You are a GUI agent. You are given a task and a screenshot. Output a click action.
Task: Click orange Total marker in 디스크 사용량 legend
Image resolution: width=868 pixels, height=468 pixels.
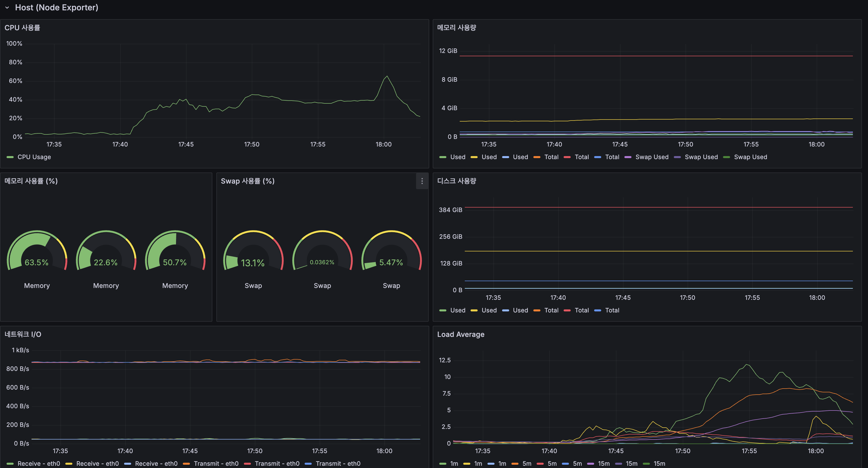click(x=537, y=310)
